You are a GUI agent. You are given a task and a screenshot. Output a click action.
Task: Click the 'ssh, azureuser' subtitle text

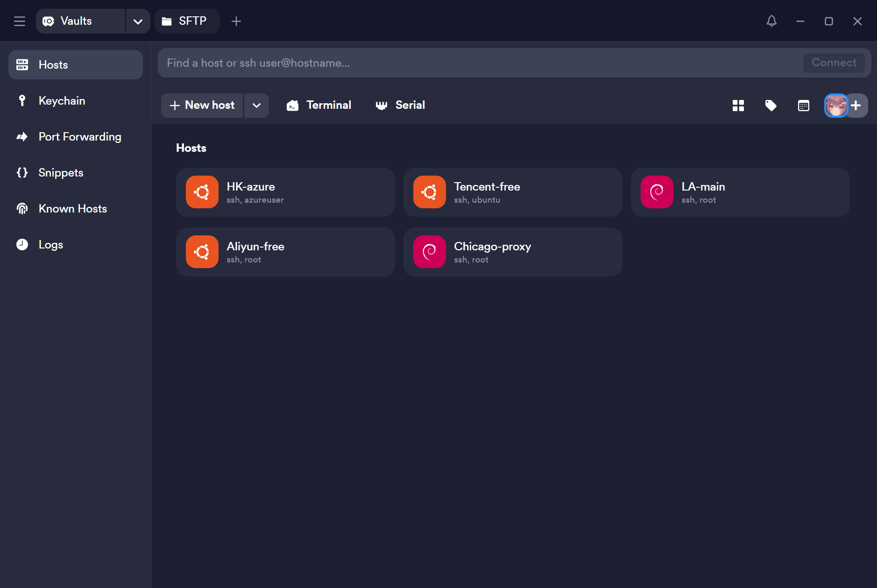[255, 200]
